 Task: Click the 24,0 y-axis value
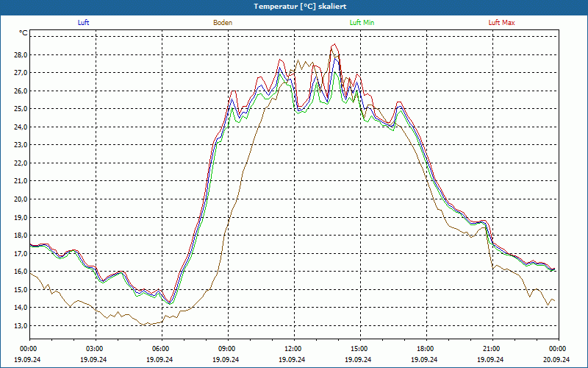21,127
